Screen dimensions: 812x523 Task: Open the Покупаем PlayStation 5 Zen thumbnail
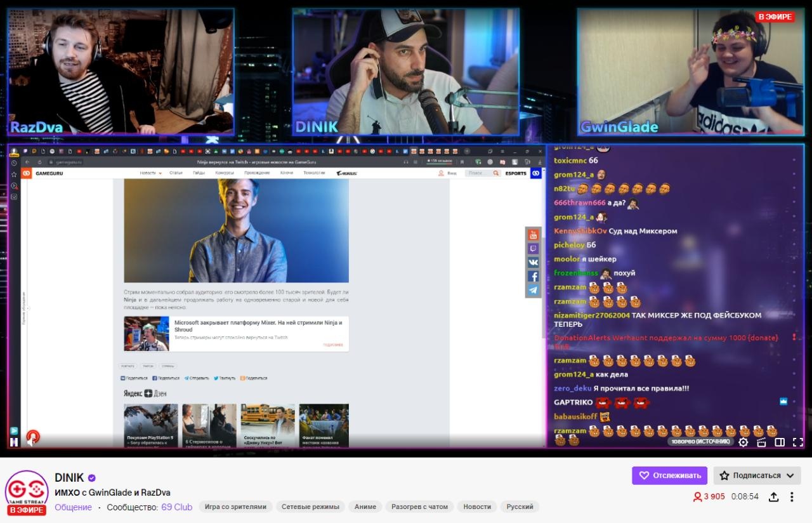pos(150,425)
